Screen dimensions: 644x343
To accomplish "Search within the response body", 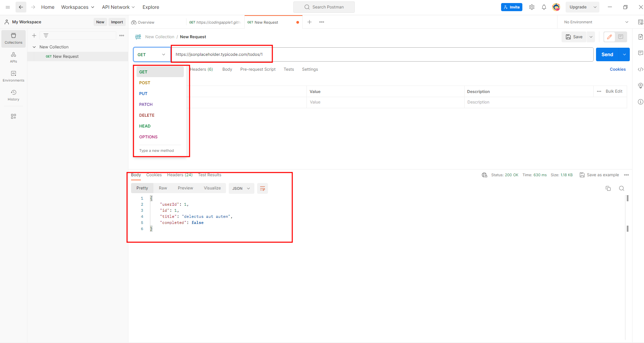I will coord(622,188).
